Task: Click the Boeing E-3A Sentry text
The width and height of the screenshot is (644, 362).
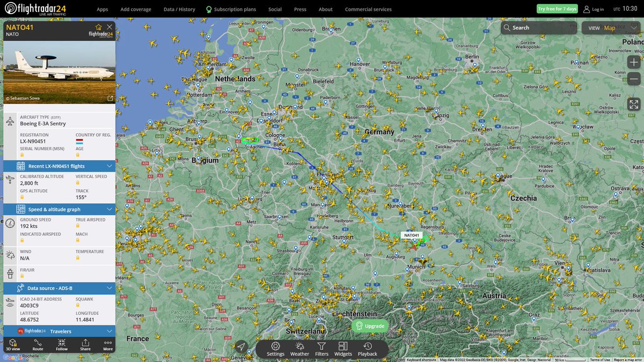Action: (x=43, y=123)
